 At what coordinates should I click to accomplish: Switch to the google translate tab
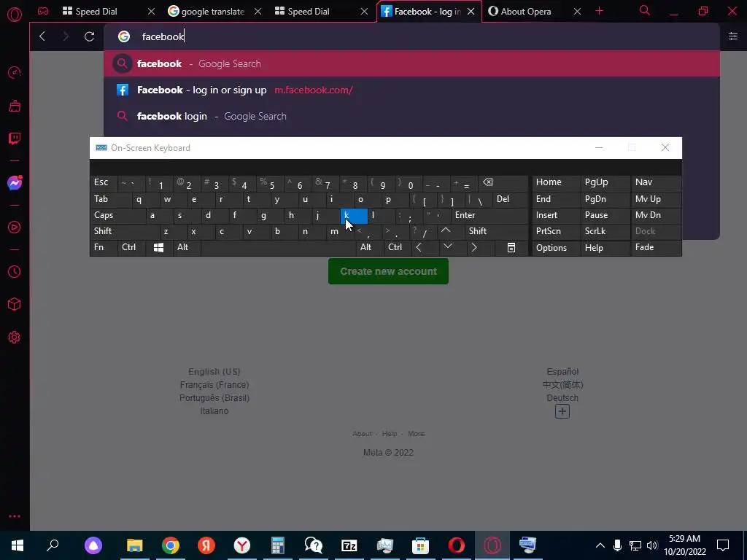point(212,12)
